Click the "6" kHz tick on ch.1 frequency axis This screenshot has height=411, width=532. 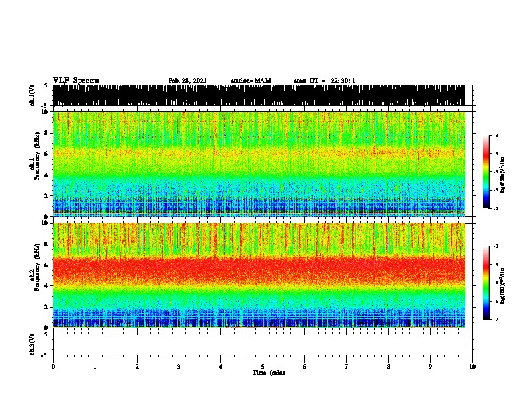click(x=47, y=154)
